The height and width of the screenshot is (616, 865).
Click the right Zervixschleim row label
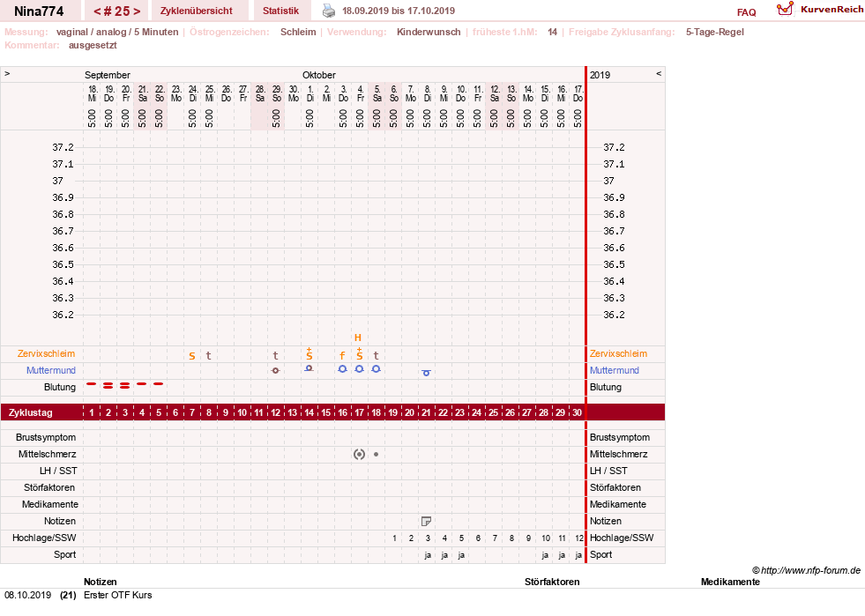618,353
